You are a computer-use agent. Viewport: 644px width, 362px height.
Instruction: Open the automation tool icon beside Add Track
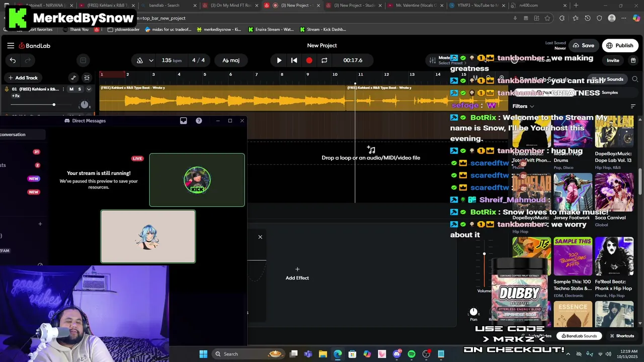pyautogui.click(x=73, y=78)
